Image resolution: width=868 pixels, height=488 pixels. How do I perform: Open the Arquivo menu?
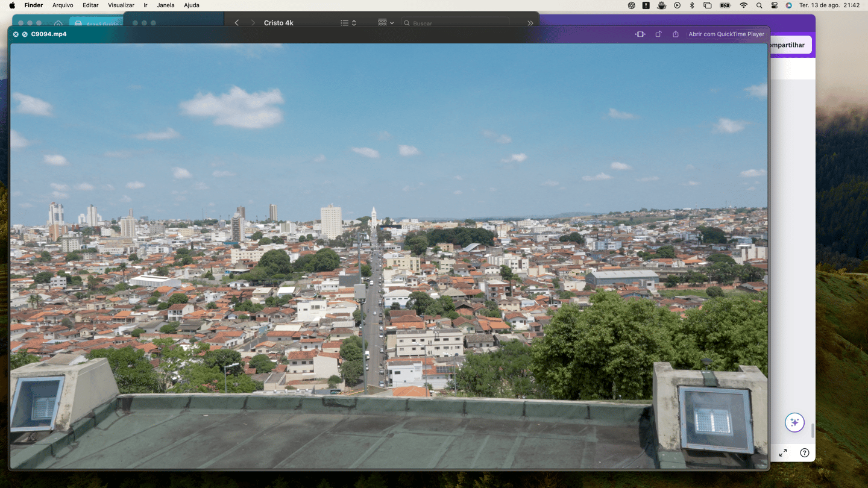(63, 5)
